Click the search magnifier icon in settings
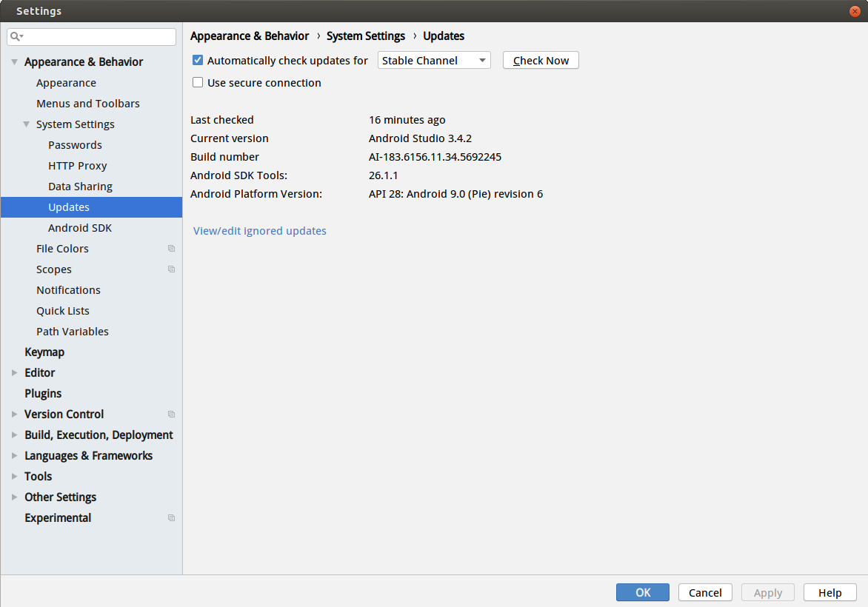Viewport: 868px width, 607px height. pos(16,36)
